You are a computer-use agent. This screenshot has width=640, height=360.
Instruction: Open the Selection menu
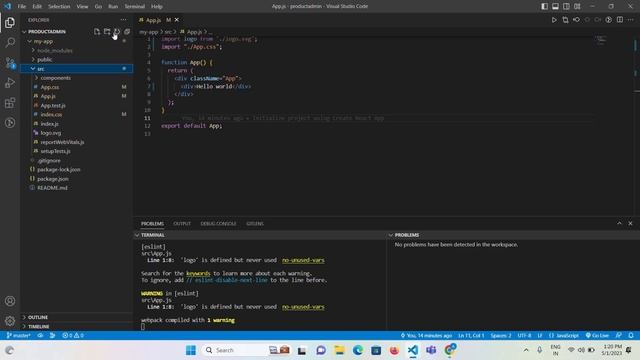(59, 6)
